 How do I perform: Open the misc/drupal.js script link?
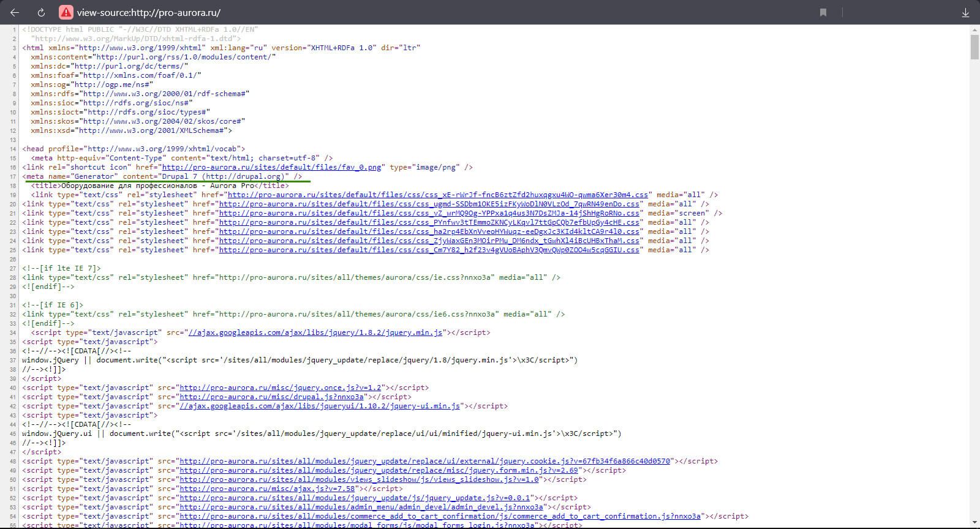(x=271, y=397)
